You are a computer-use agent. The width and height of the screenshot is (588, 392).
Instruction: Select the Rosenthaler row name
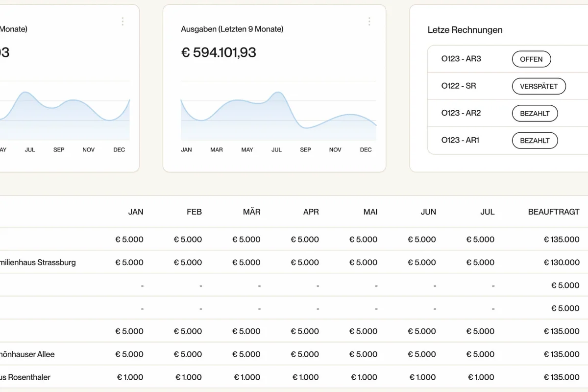click(x=25, y=377)
